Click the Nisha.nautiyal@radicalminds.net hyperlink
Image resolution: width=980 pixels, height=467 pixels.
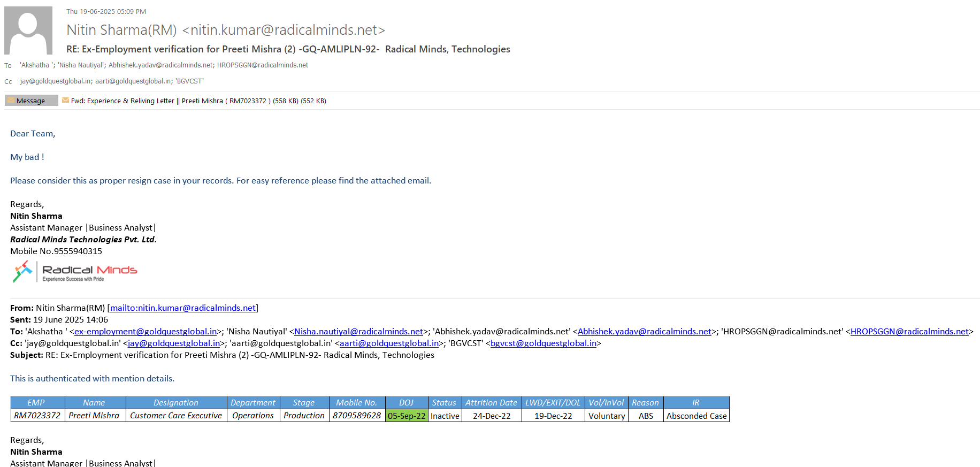358,332
